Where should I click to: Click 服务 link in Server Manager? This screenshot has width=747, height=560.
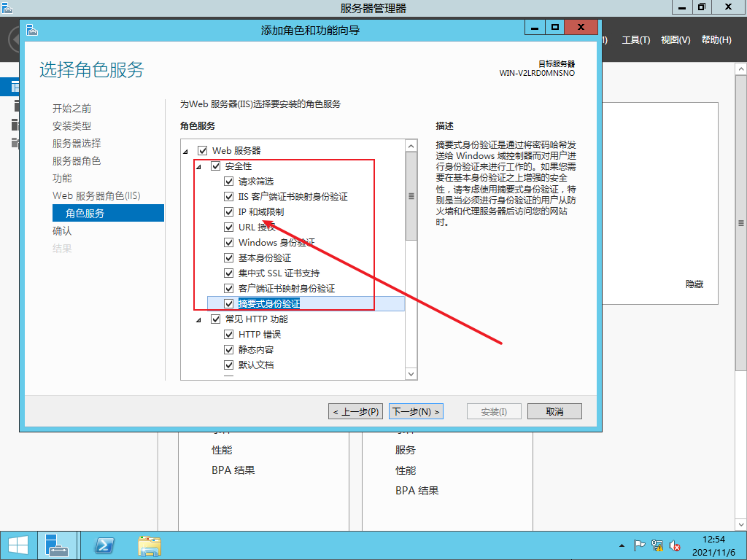pyautogui.click(x=406, y=450)
